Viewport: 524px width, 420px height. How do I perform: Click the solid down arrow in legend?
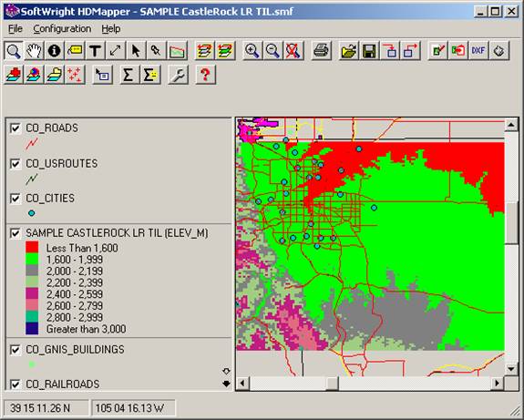point(226,384)
